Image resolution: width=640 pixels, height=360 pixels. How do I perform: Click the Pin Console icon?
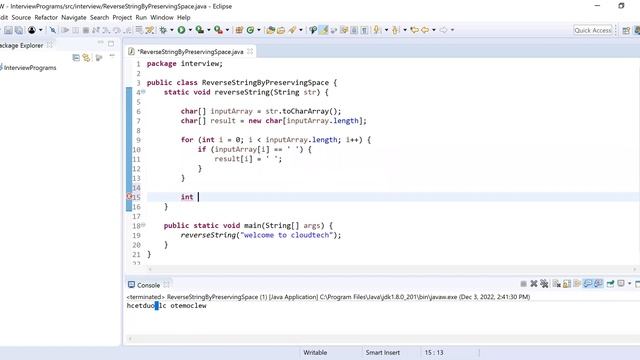pyautogui.click(x=611, y=284)
